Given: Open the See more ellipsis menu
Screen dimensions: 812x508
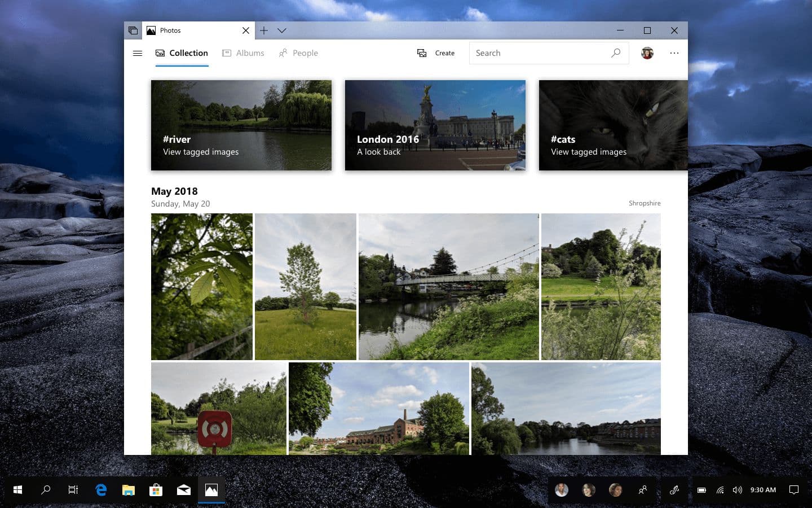Looking at the screenshot, I should pyautogui.click(x=674, y=52).
